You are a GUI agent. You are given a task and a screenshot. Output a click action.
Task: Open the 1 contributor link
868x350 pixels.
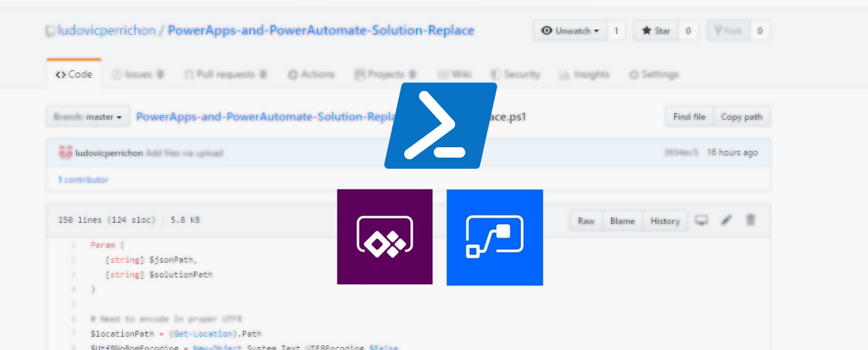83,179
